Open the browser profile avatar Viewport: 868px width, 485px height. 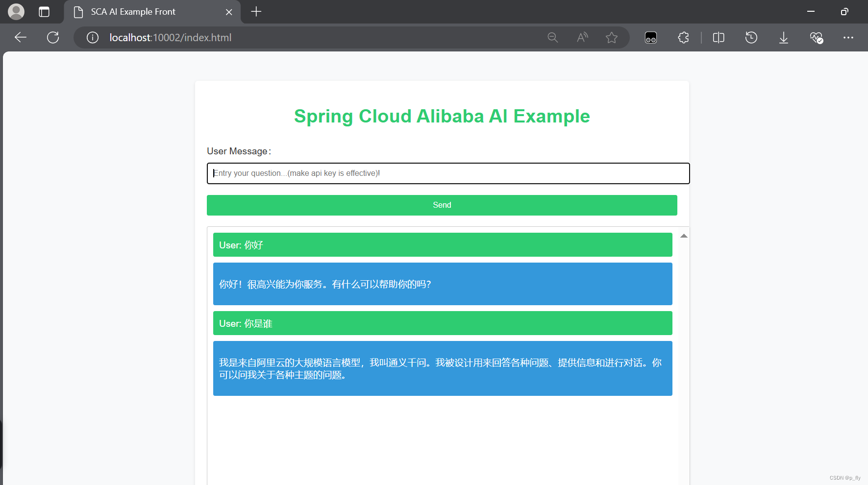click(x=16, y=12)
